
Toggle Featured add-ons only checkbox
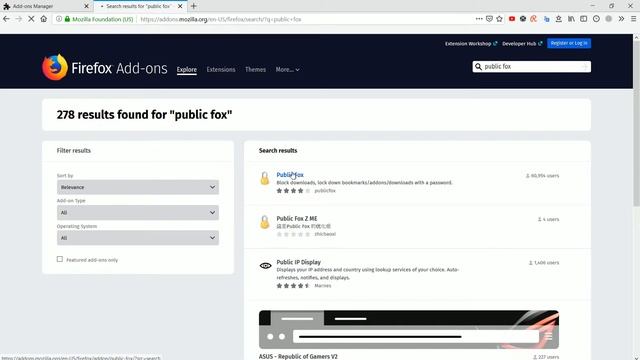[60, 259]
